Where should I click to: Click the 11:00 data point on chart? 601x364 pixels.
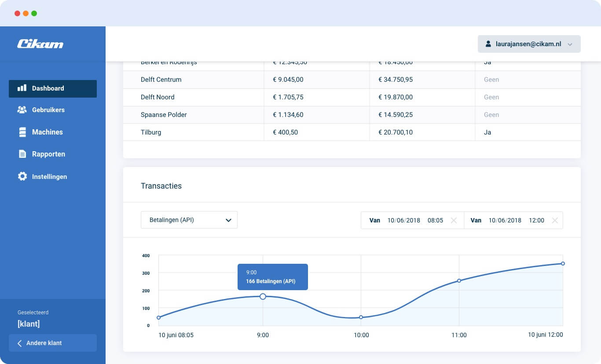[459, 280]
